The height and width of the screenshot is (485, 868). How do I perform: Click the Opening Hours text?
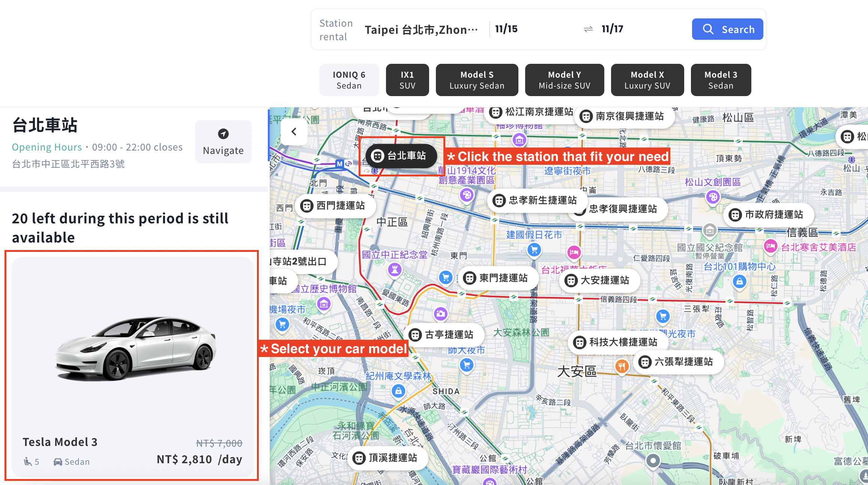pyautogui.click(x=47, y=147)
